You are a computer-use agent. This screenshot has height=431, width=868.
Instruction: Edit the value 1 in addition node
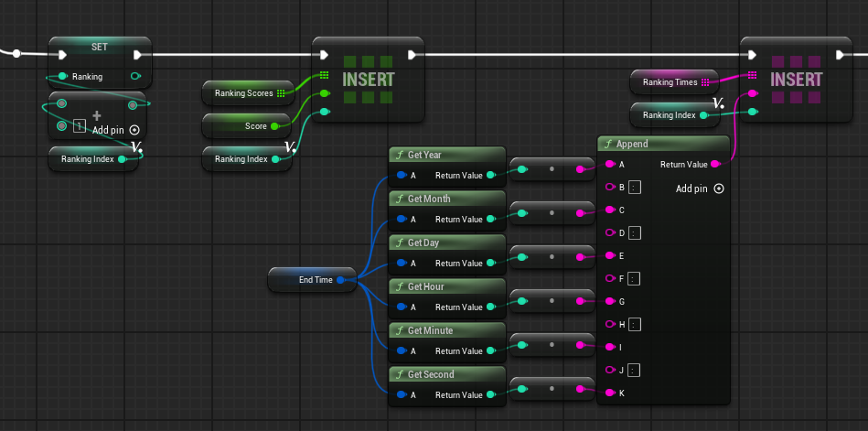coord(80,126)
